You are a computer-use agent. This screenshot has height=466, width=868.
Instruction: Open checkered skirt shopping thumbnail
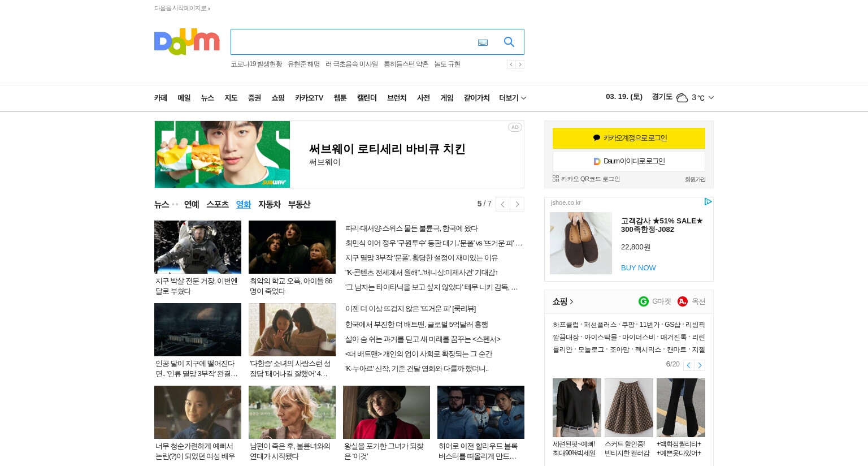[629, 408]
